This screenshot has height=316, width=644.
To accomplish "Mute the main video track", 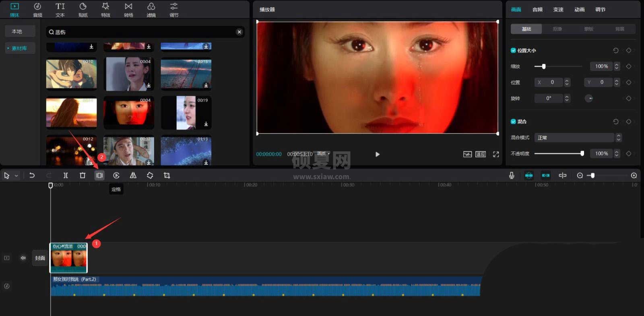I will (23, 258).
